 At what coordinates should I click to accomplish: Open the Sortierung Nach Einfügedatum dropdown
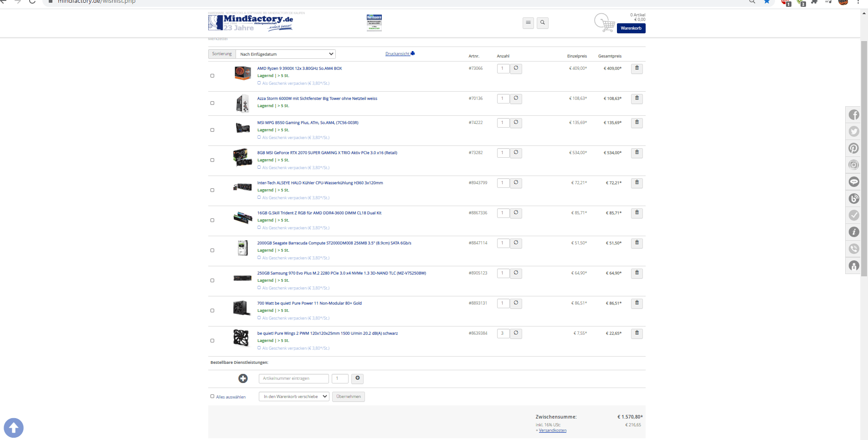coord(285,54)
